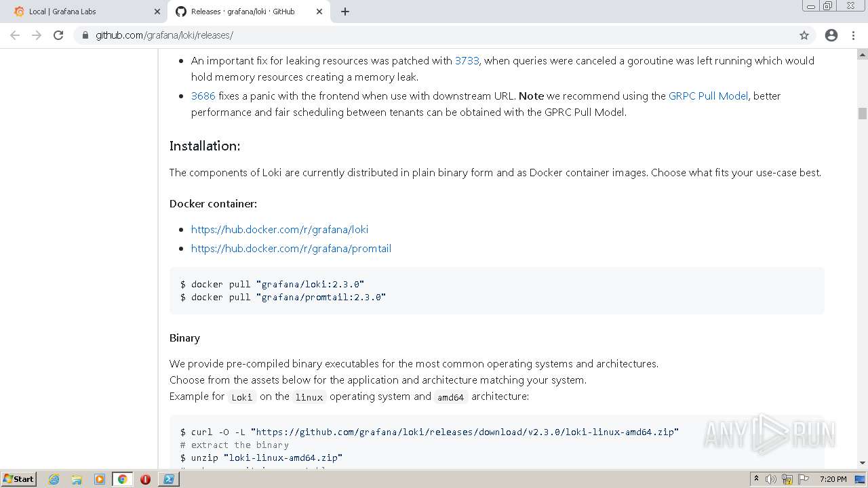
Task: Open the network tray icon
Action: [x=787, y=479]
